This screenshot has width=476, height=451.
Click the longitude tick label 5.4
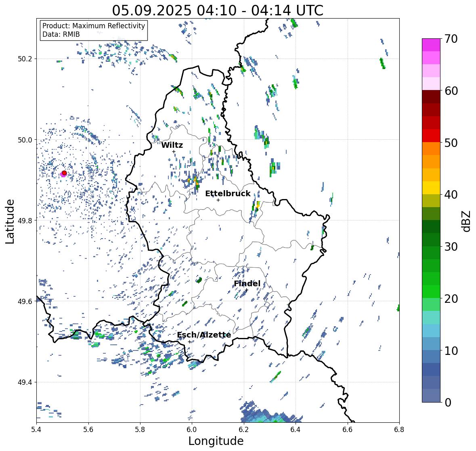(36, 430)
